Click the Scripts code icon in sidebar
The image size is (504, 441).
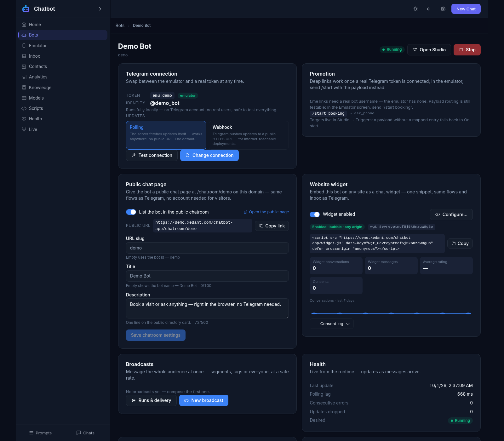coord(24,108)
